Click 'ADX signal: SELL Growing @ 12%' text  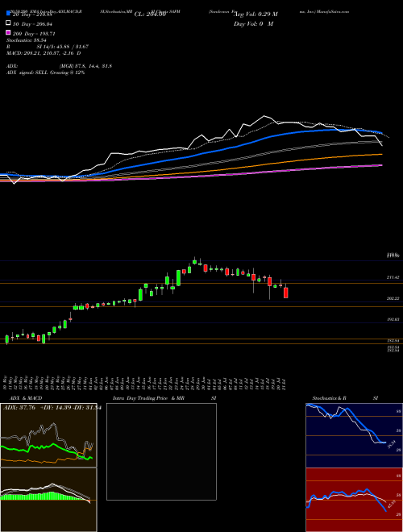click(45, 73)
